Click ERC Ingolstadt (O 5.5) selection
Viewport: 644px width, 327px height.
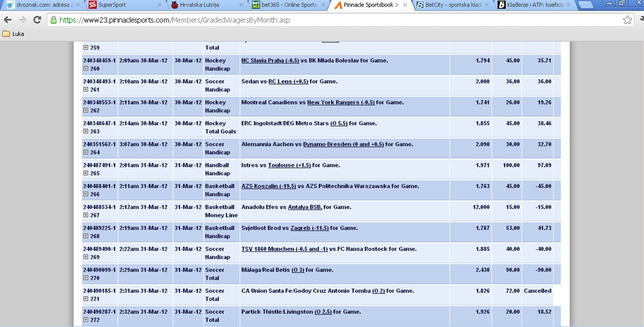[x=339, y=123]
